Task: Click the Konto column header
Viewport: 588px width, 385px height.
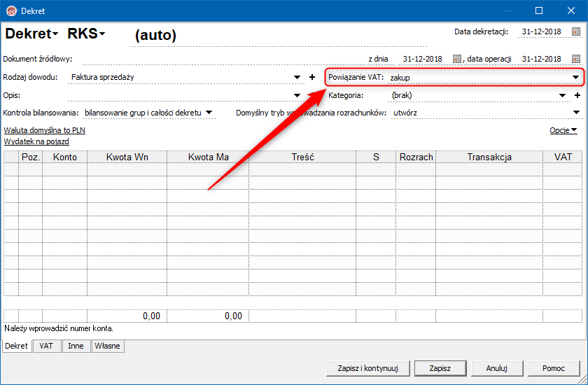Action: (x=65, y=157)
